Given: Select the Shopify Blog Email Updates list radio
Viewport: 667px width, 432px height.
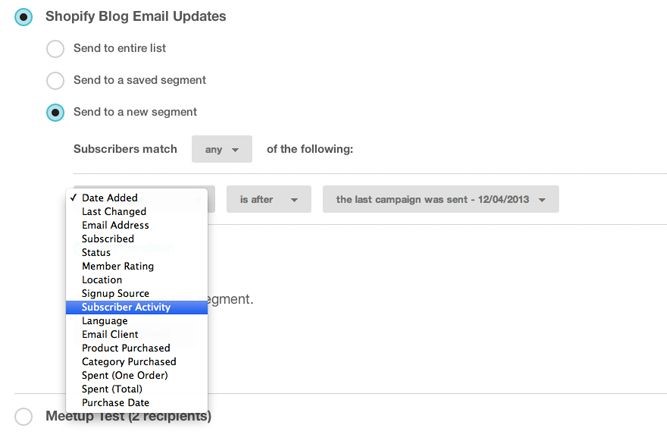Looking at the screenshot, I should pos(23,17).
